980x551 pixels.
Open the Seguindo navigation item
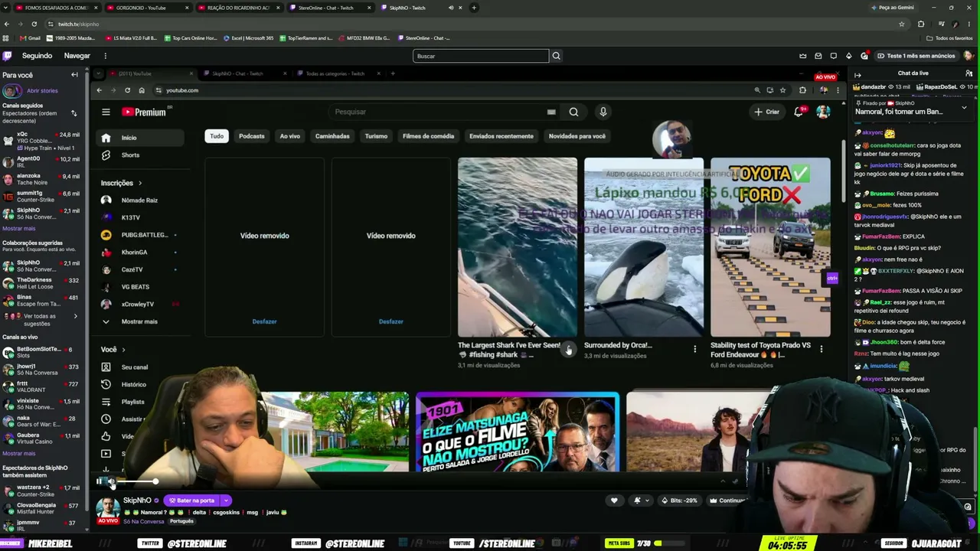coord(37,56)
